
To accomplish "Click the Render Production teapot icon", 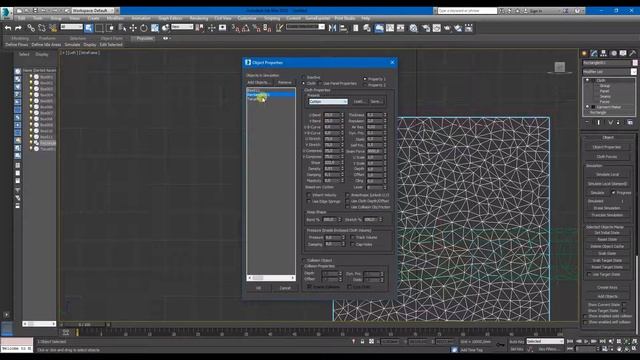I will coord(447,28).
